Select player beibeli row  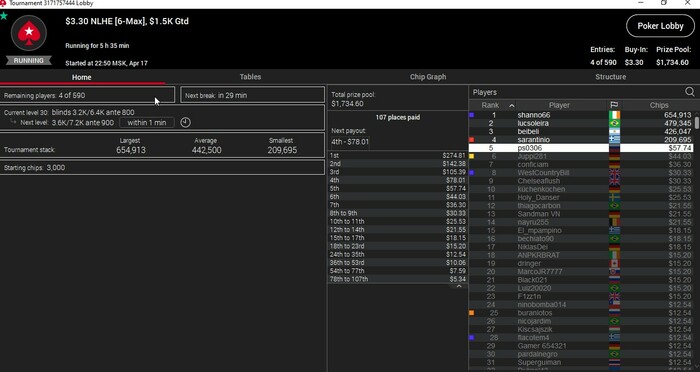[x=581, y=131]
